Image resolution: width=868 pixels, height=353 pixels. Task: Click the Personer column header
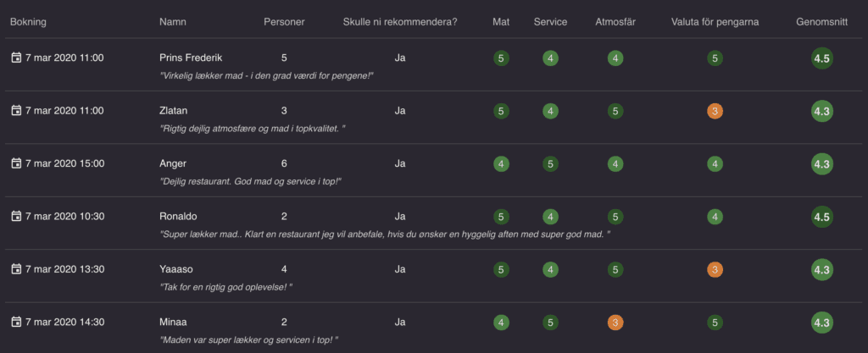point(284,22)
